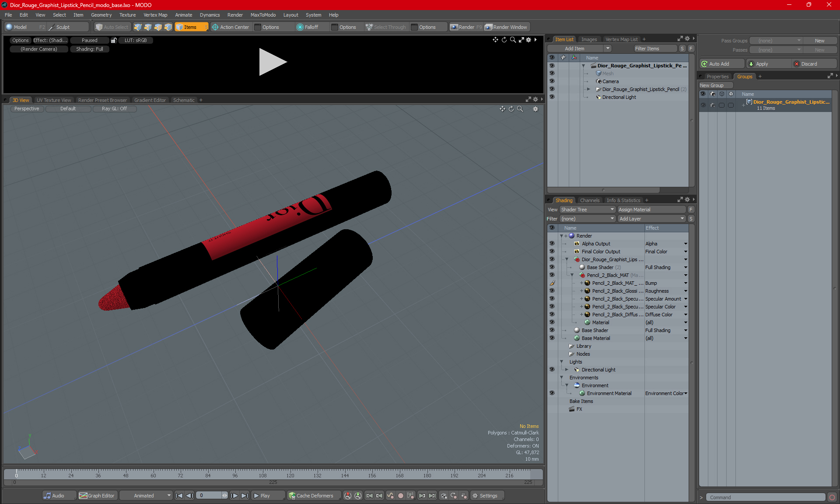Toggle visibility of Mesh item

pyautogui.click(x=552, y=73)
